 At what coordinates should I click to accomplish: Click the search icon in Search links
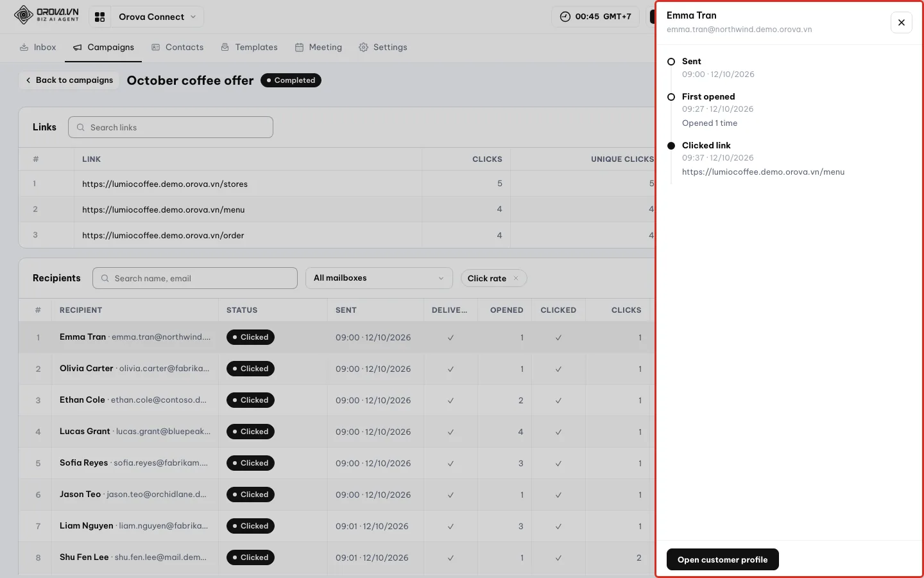pyautogui.click(x=81, y=127)
